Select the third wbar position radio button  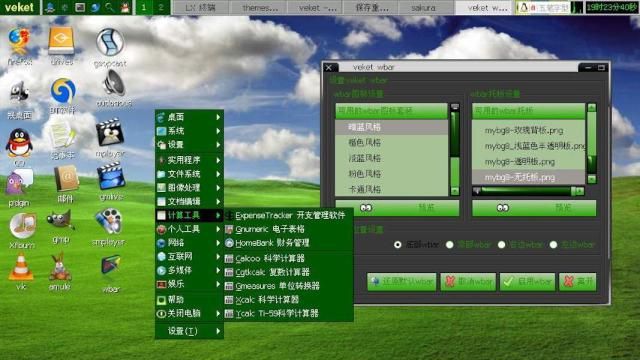[501, 244]
